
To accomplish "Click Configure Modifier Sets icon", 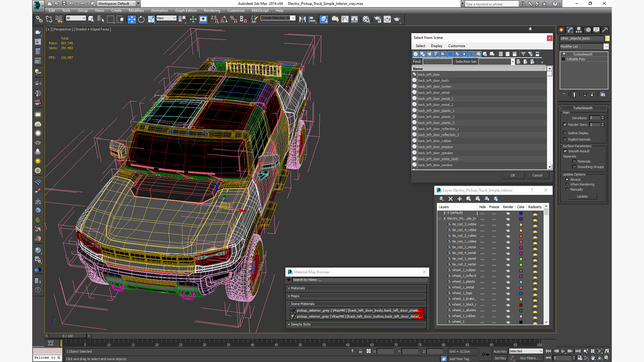I will pos(603,95).
